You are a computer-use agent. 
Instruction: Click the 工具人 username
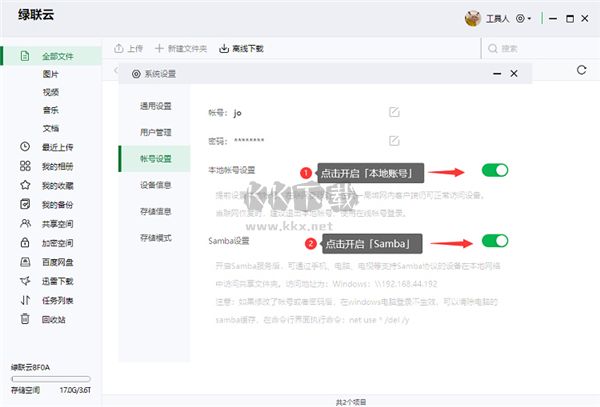(x=497, y=18)
